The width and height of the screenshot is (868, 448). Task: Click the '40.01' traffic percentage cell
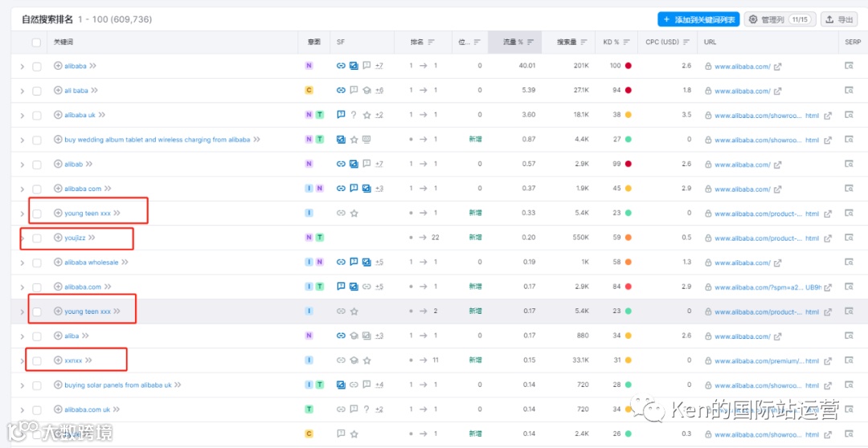click(527, 66)
